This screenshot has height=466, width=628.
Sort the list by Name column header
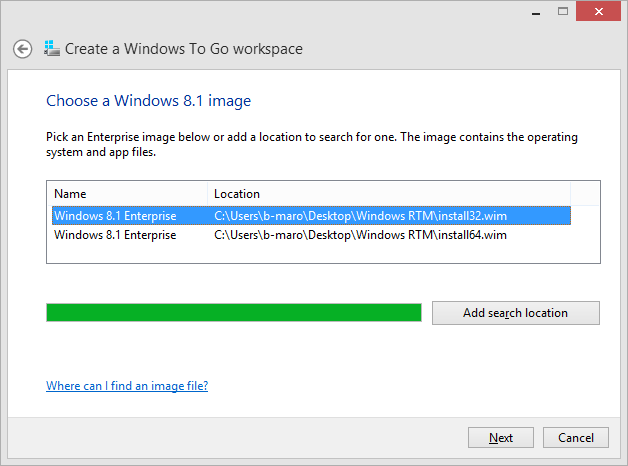[x=127, y=193]
